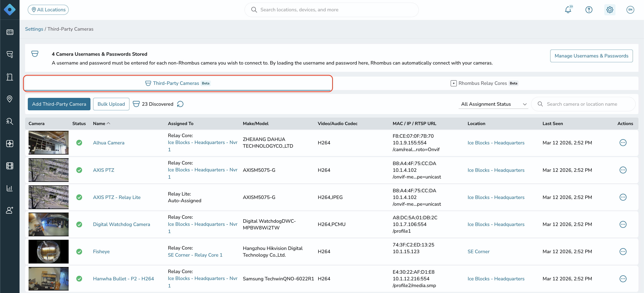Viewport: 644px width, 293px height.
Task: Click the video wall film sidebar icon
Action: (10, 166)
